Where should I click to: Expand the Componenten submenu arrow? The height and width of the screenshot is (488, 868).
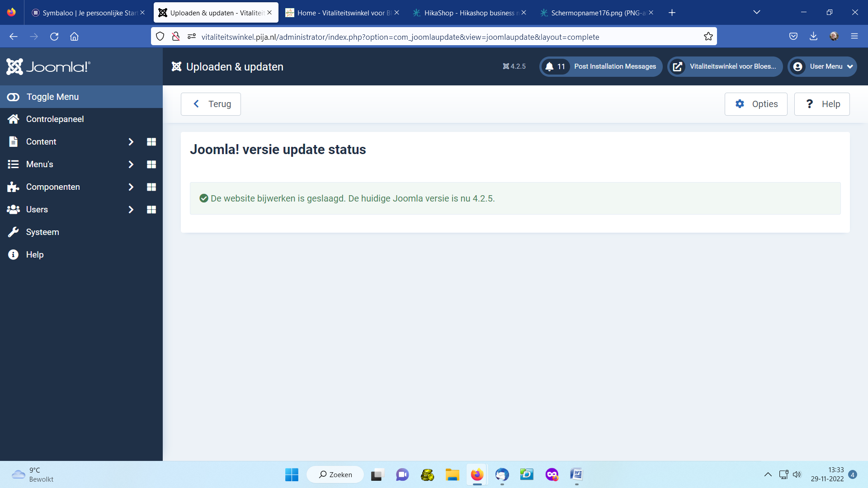pos(131,187)
